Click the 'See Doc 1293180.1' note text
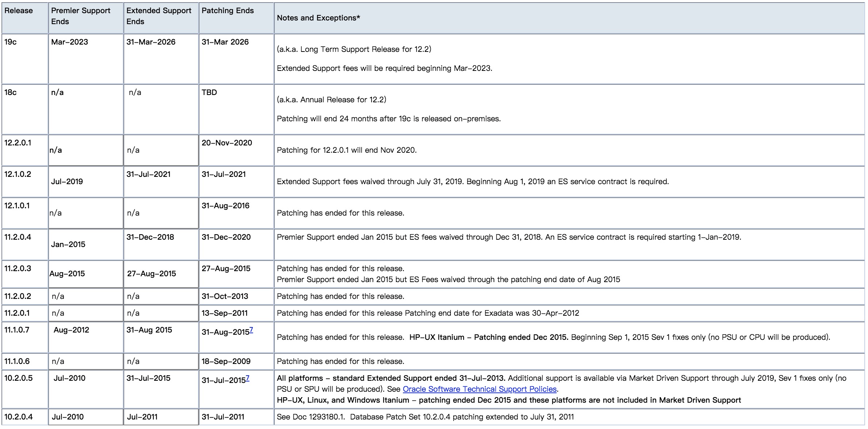Screen dimensions: 868x429 click(x=311, y=417)
